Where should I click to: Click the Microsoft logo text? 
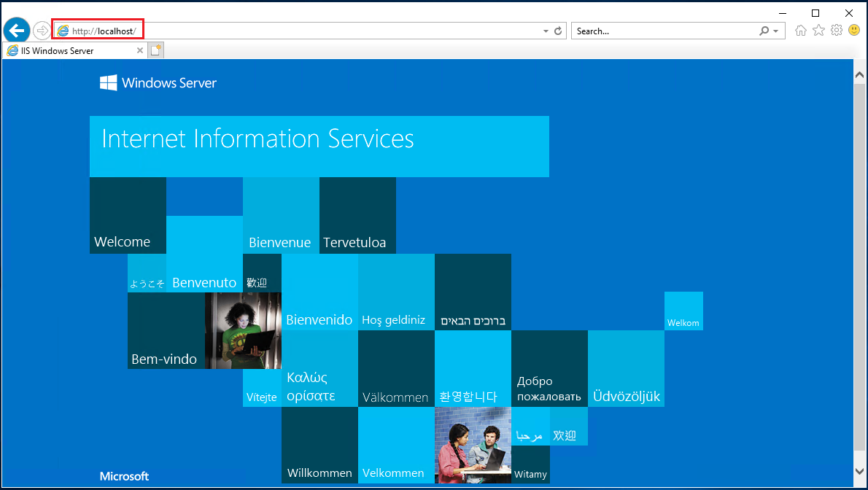(x=124, y=476)
